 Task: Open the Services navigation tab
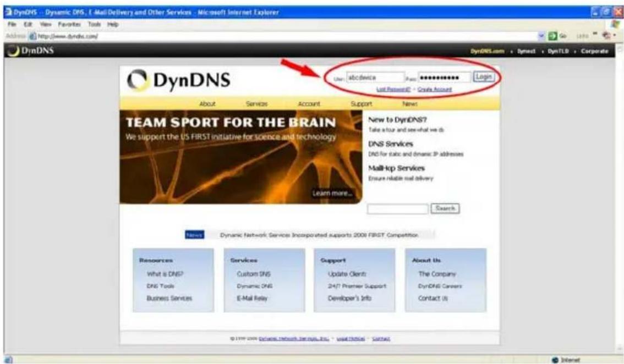256,104
